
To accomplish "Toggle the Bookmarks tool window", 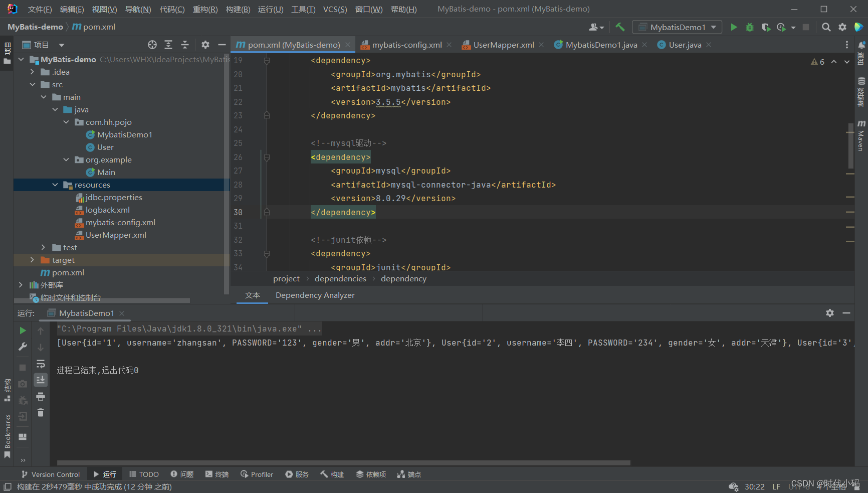I will (x=8, y=436).
